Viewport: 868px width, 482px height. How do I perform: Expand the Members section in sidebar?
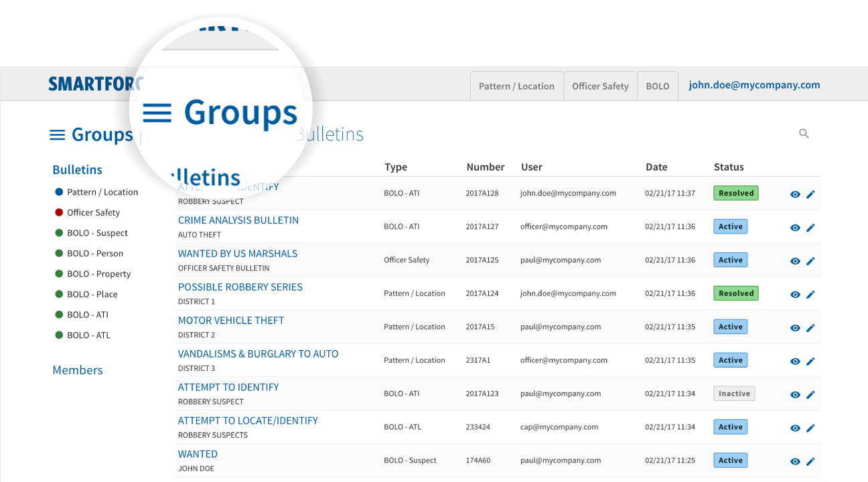[x=78, y=370]
